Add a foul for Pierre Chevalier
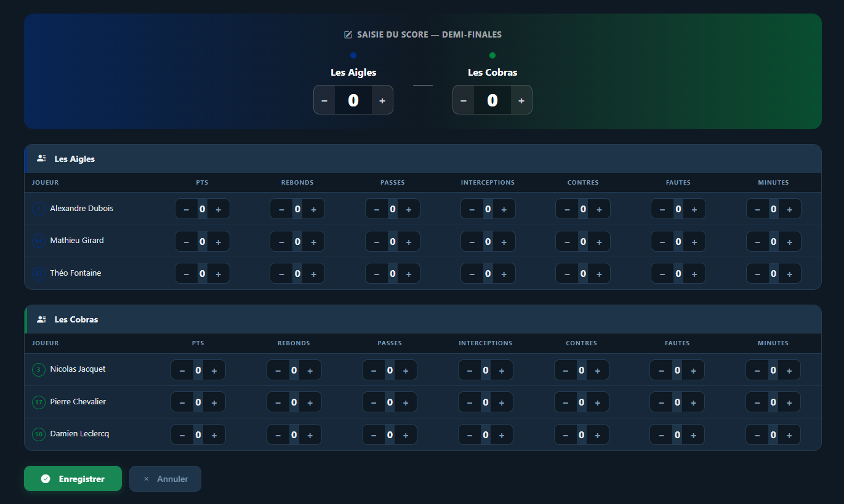 point(693,402)
